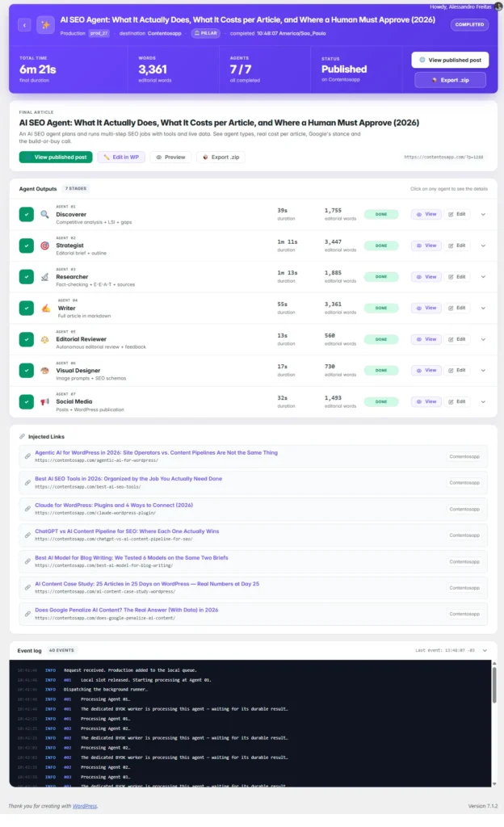The image size is (504, 827).
Task: Click the Editorial Reviewer scales icon
Action: coord(44,340)
